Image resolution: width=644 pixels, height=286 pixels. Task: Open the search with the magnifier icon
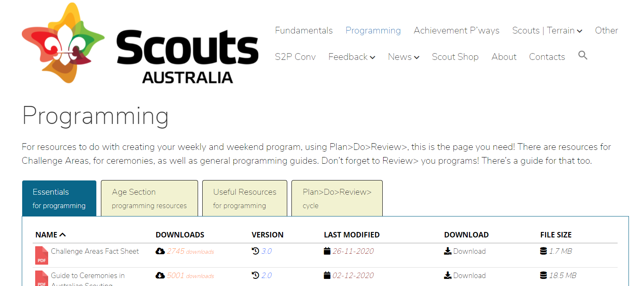(x=583, y=55)
